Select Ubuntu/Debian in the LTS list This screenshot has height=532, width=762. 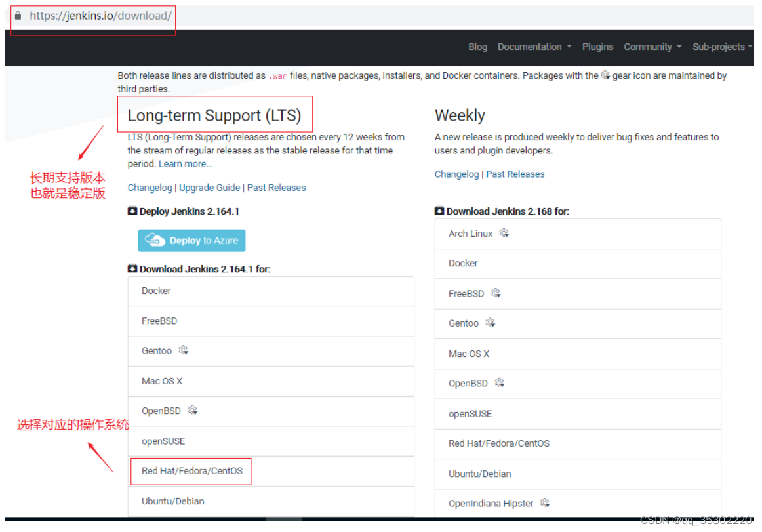[271, 501]
